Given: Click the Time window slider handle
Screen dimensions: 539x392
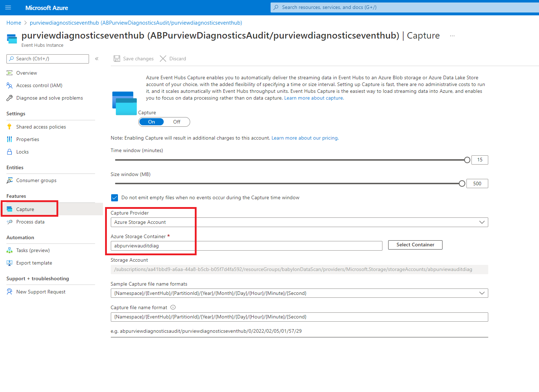Looking at the screenshot, I should [467, 160].
